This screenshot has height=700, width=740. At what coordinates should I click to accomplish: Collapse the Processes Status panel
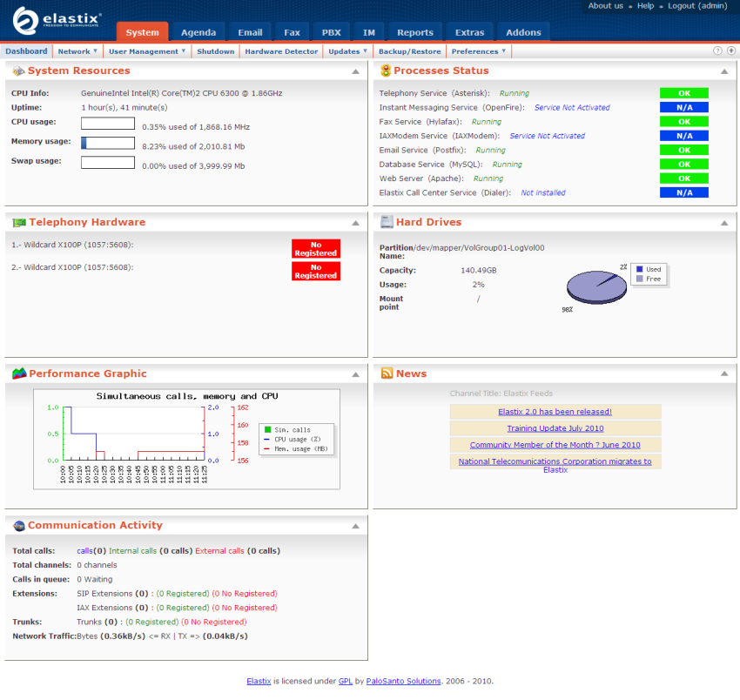pyautogui.click(x=724, y=71)
